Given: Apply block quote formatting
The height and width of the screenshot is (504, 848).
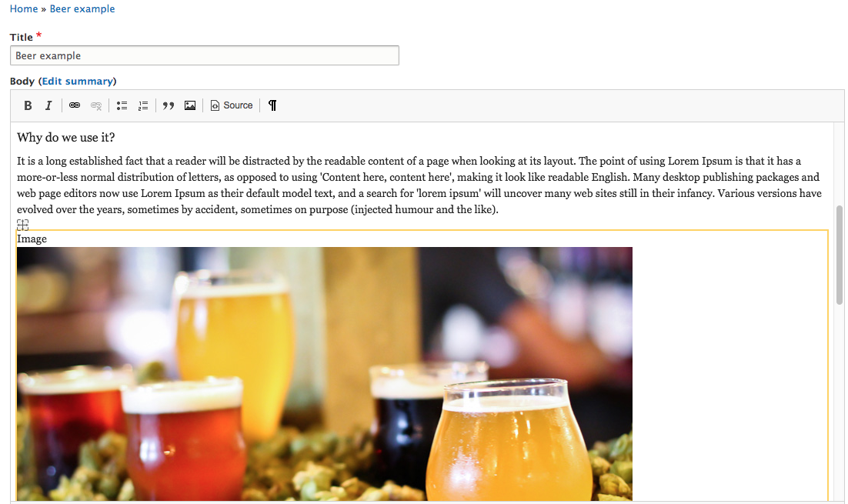Looking at the screenshot, I should (x=169, y=105).
